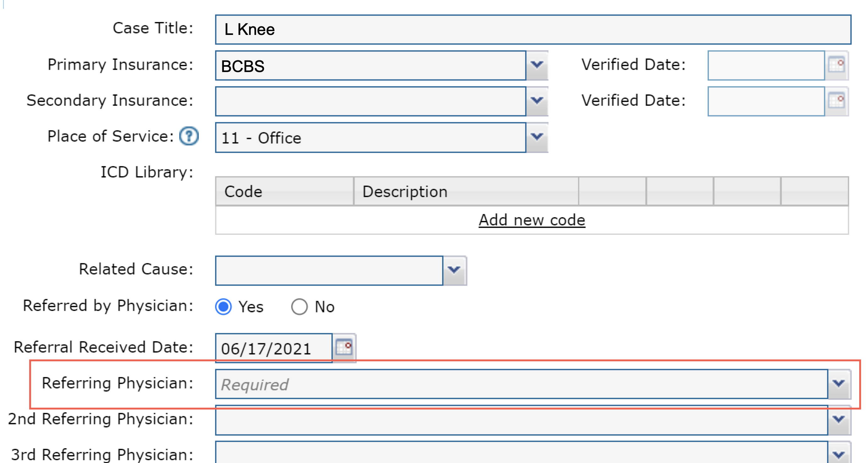Open Referring Physician dropdown arrow
The width and height of the screenshot is (868, 463).
[x=838, y=384]
